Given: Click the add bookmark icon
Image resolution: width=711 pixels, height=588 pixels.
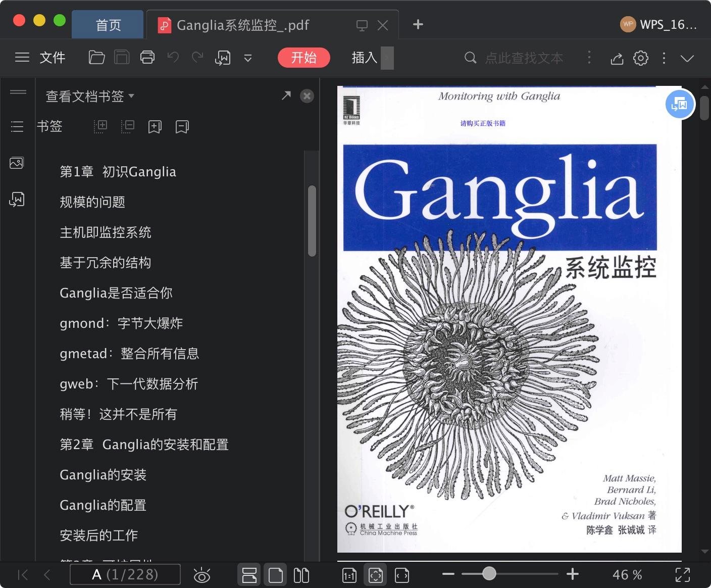Looking at the screenshot, I should (x=155, y=127).
